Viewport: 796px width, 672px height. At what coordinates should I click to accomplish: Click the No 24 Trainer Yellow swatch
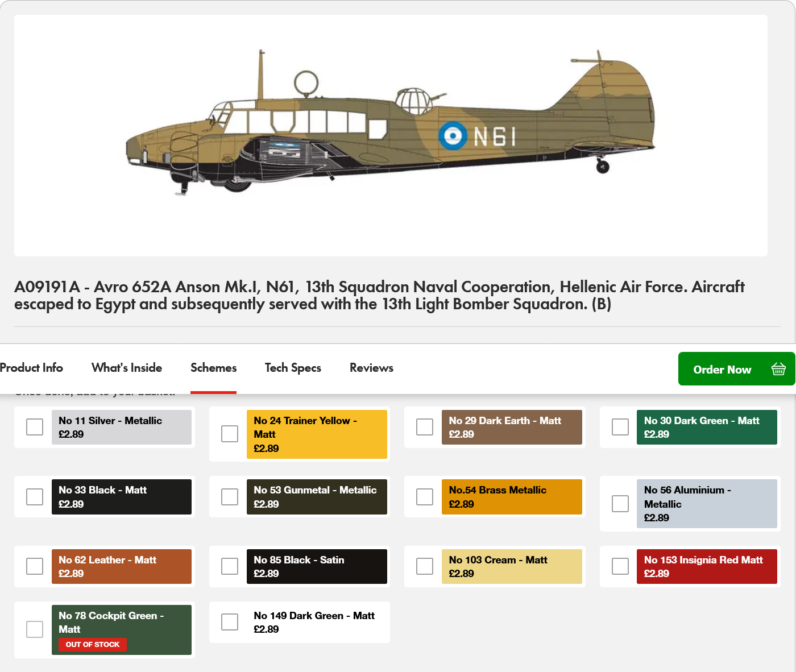(317, 434)
